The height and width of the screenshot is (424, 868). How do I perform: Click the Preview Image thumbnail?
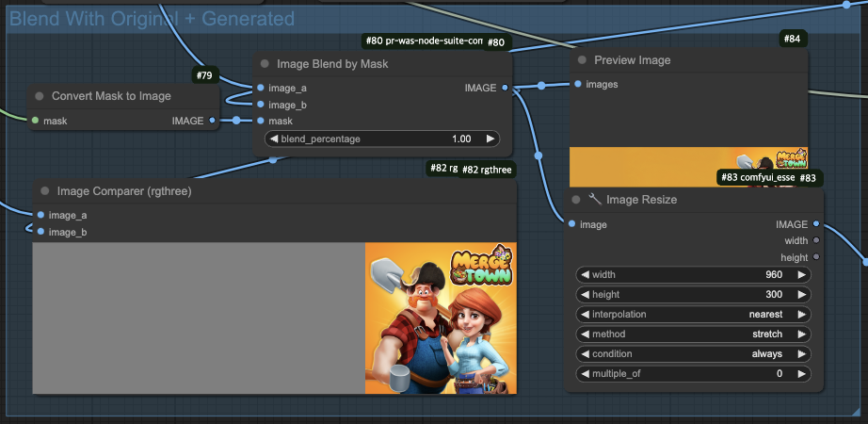688,167
